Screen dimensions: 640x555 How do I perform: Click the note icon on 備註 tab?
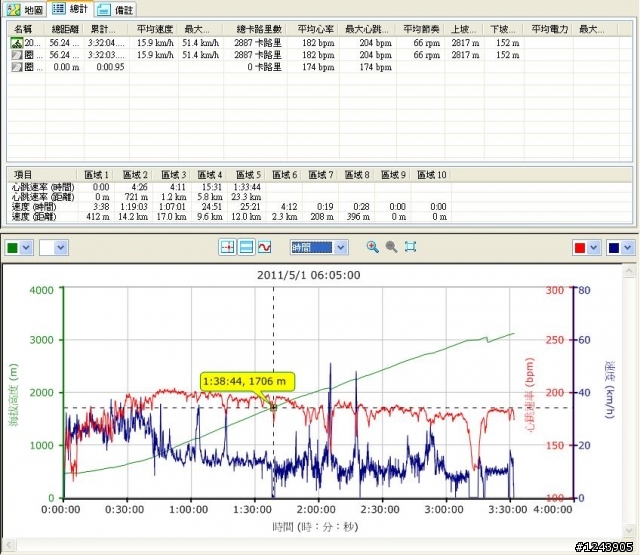coord(104,10)
